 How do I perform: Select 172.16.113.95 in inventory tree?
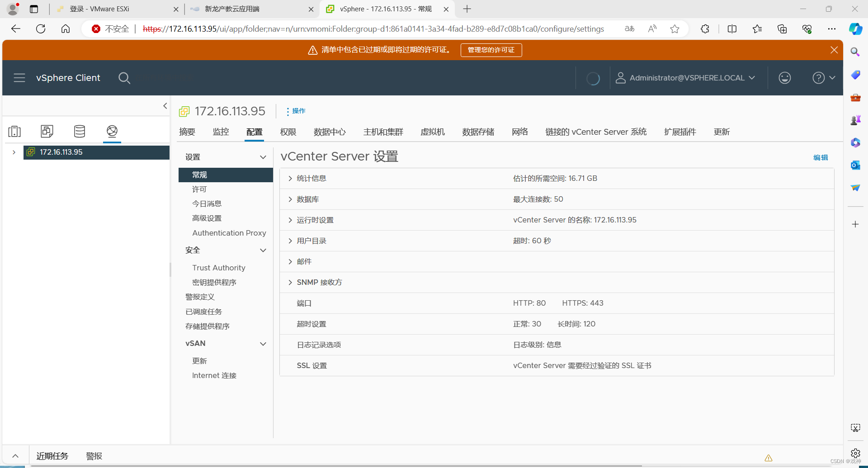(x=96, y=152)
